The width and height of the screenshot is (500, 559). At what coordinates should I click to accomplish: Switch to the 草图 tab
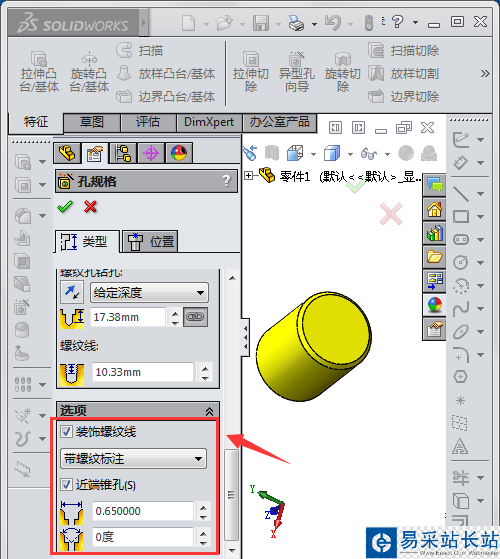92,122
